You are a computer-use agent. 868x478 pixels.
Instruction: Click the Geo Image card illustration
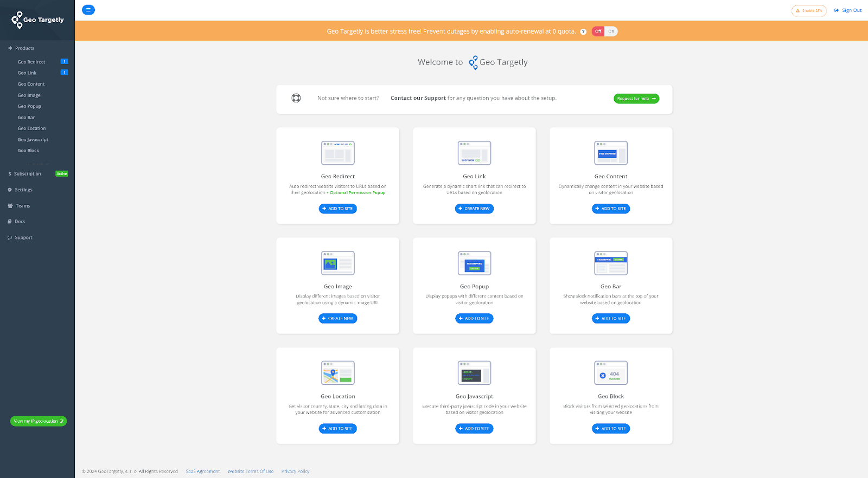click(337, 263)
